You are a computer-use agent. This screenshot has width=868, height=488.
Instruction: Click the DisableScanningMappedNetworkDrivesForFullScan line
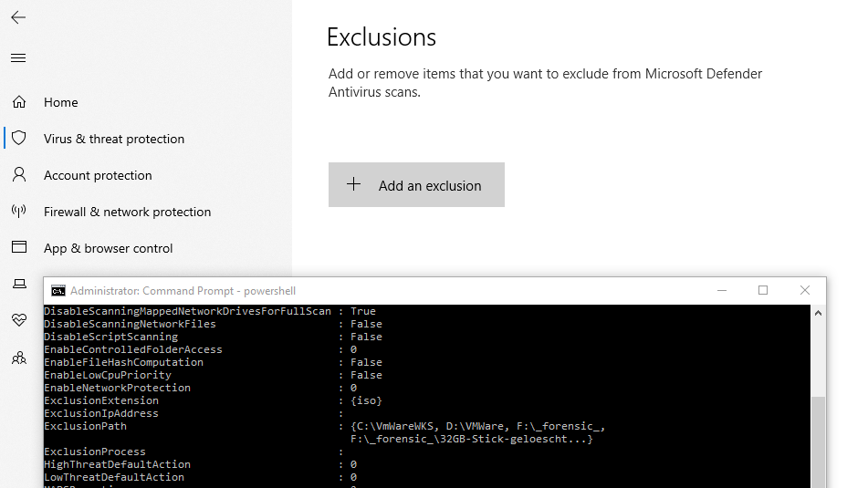pos(210,312)
